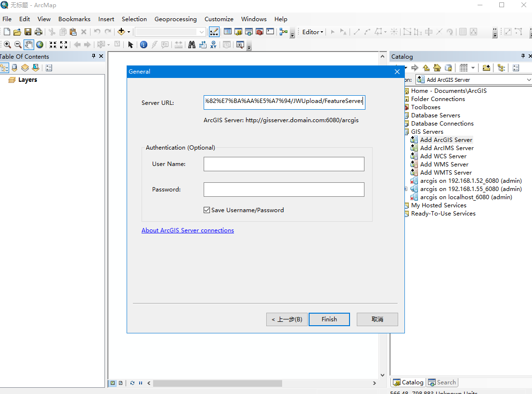This screenshot has width=532, height=394.
Task: Click the Add Data icon
Action: coord(121,31)
